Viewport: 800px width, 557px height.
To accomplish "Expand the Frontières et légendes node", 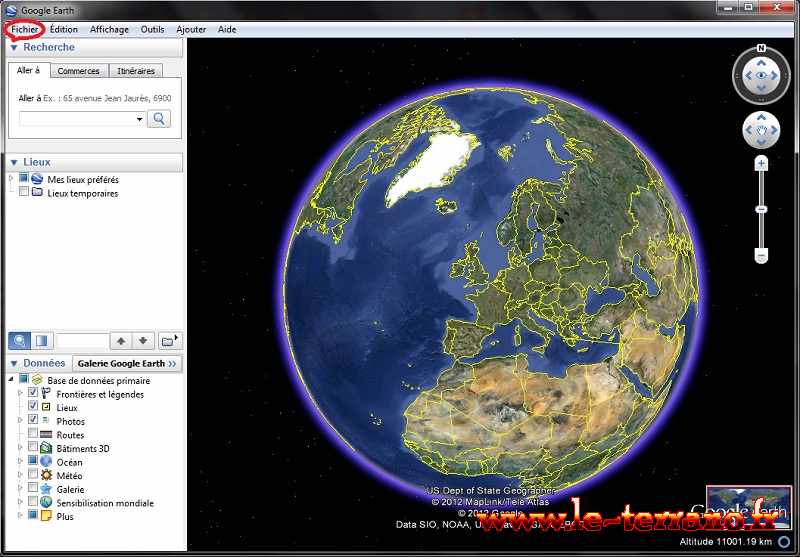I will pos(20,393).
